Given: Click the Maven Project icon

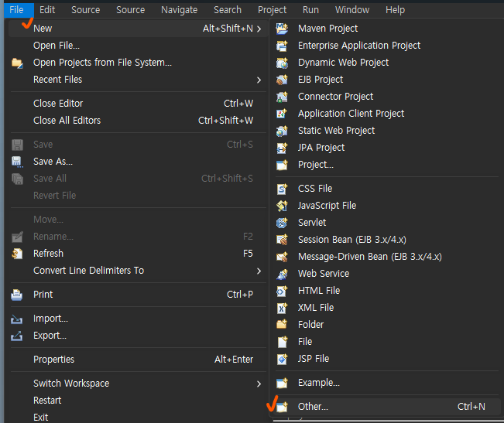Looking at the screenshot, I should tap(282, 29).
